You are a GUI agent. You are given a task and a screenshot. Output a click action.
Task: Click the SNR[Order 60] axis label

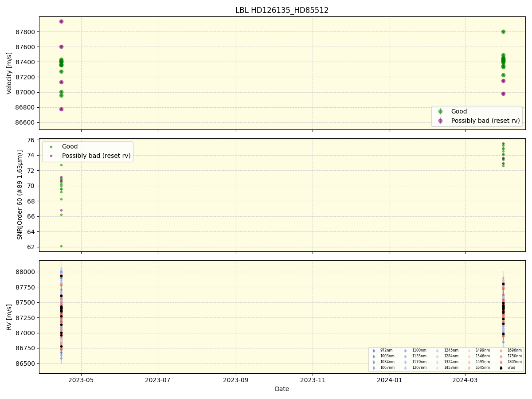[20, 195]
